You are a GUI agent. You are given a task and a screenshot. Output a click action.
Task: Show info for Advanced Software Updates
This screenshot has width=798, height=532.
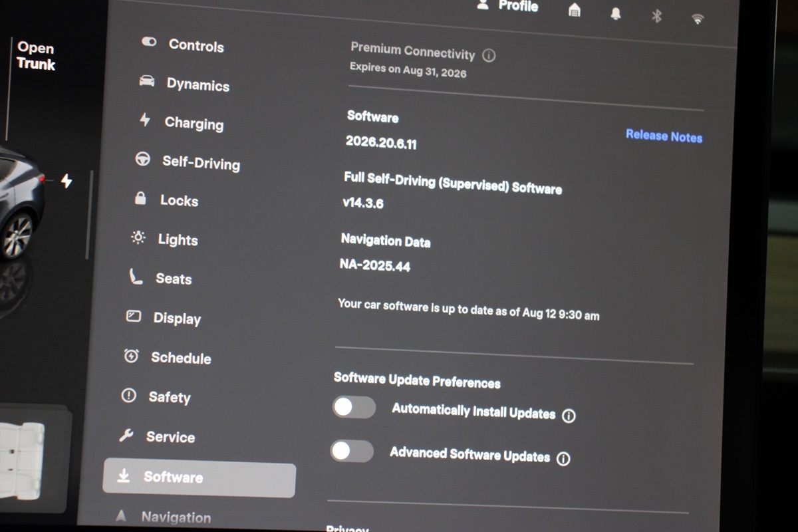[x=563, y=459]
